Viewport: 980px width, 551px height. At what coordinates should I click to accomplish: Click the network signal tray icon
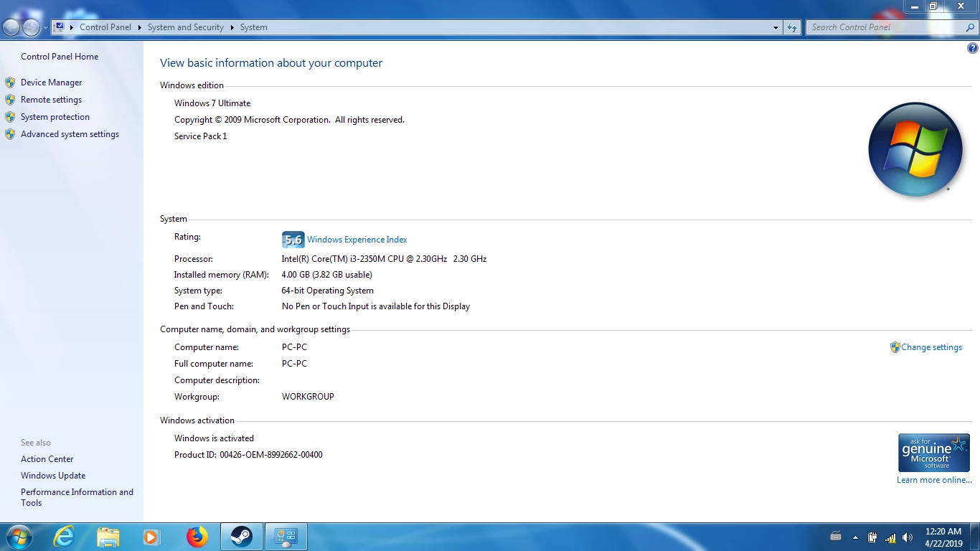[890, 537]
